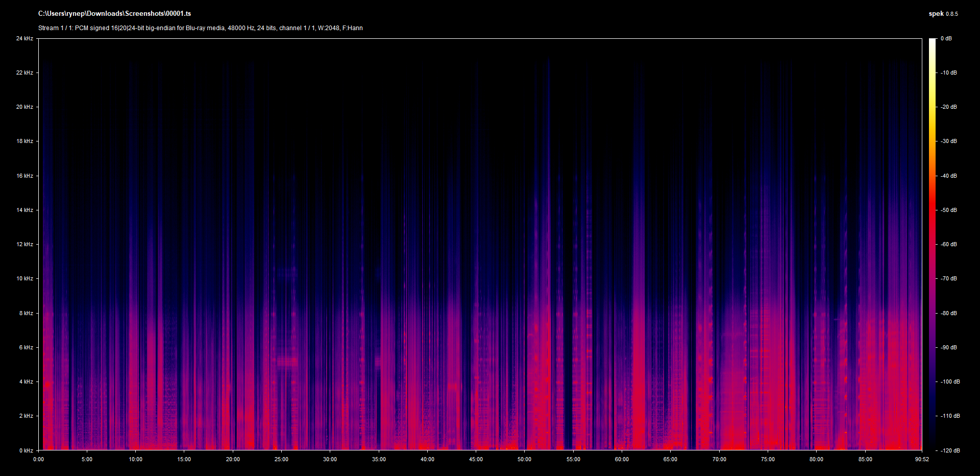Click the 45:00 timeline mark
The width and height of the screenshot is (980, 476).
pos(476,459)
